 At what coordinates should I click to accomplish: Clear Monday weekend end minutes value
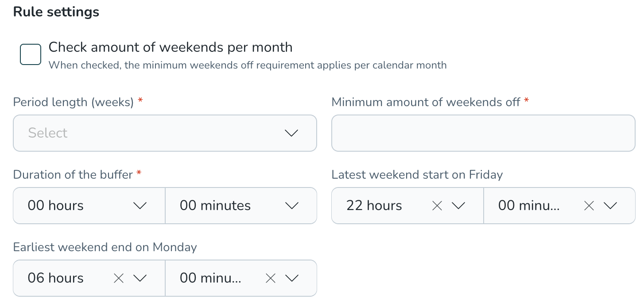[x=271, y=278]
